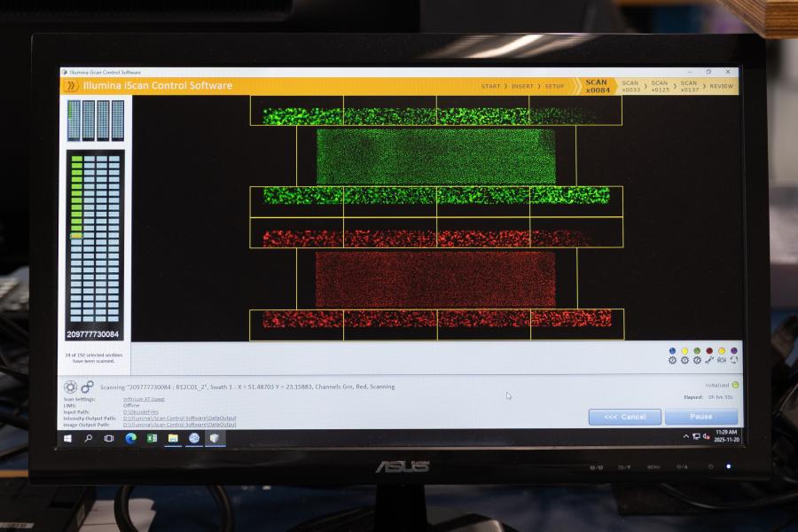The image size is (798, 532).
Task: Pause the scan
Action: coord(700,417)
